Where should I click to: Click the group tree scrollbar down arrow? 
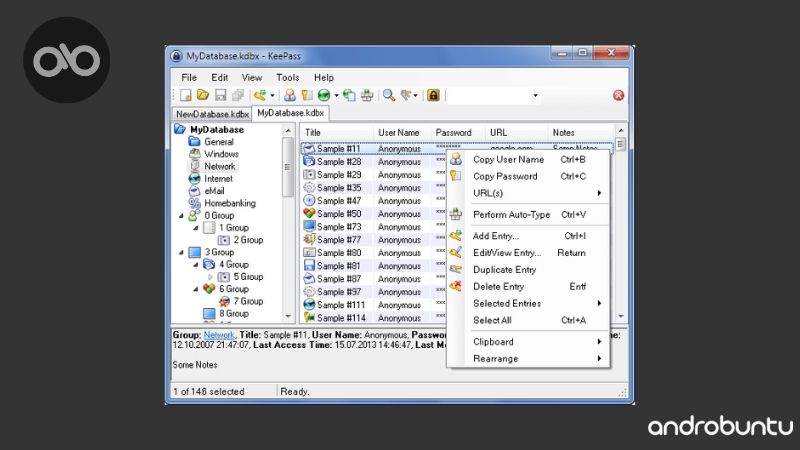pos(288,316)
